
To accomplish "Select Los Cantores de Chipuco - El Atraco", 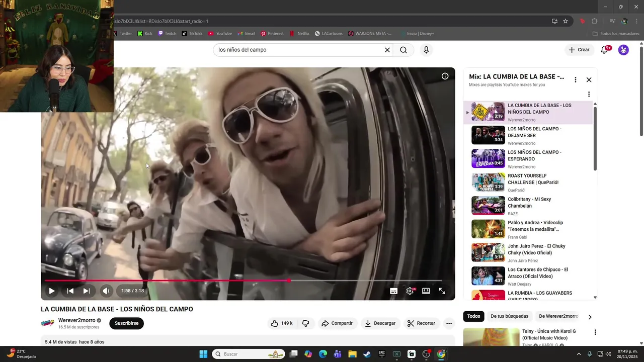I will tap(528, 277).
